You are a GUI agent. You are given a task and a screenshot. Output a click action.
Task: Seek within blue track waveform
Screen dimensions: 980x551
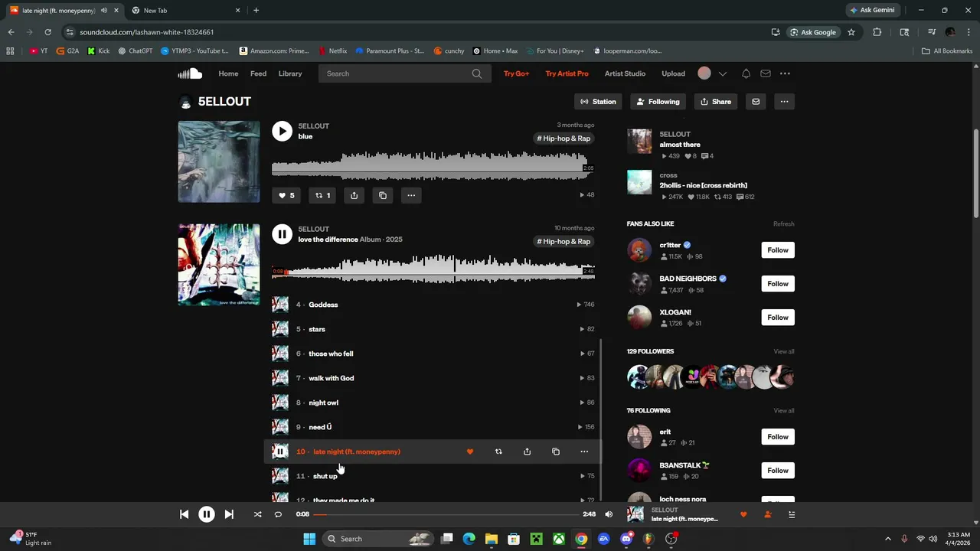pos(433,166)
